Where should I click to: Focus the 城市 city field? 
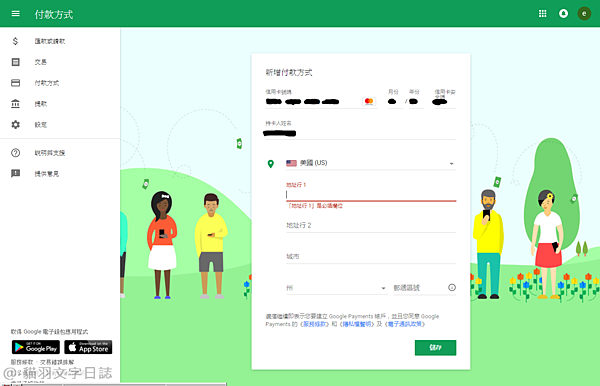pos(371,256)
